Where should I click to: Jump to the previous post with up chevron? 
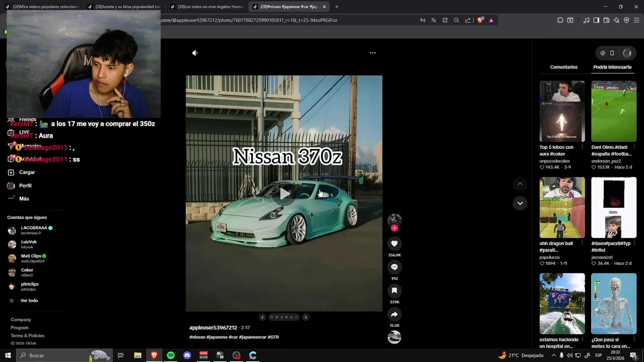tap(520, 184)
